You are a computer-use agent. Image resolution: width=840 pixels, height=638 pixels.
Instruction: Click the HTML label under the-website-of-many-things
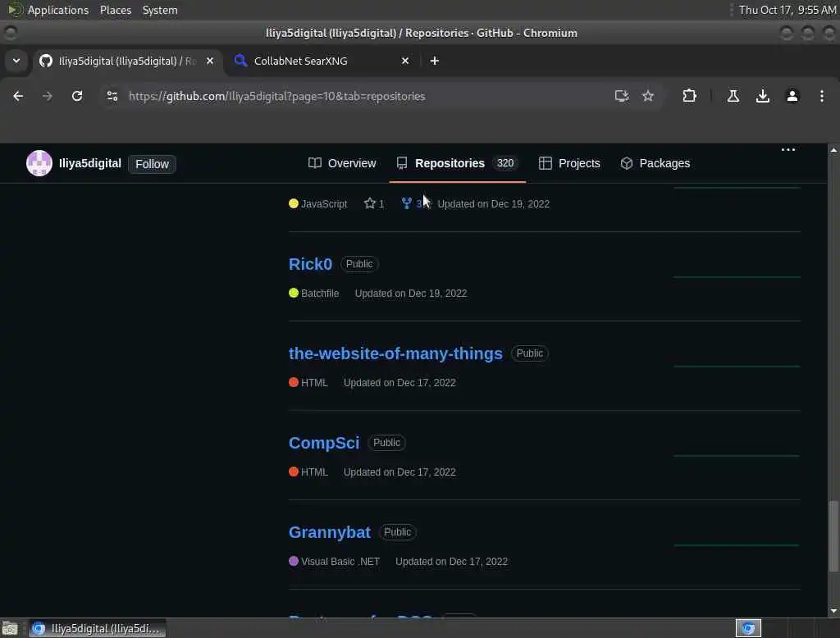(x=314, y=382)
